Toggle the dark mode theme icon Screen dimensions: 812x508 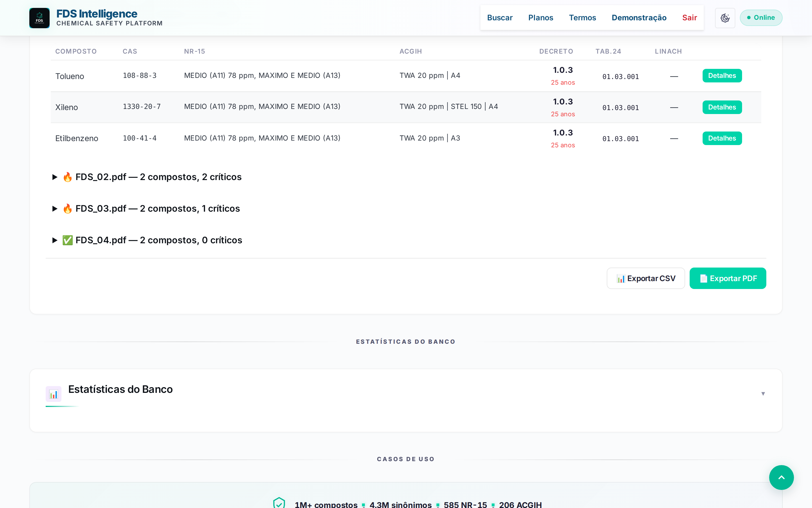coord(725,18)
